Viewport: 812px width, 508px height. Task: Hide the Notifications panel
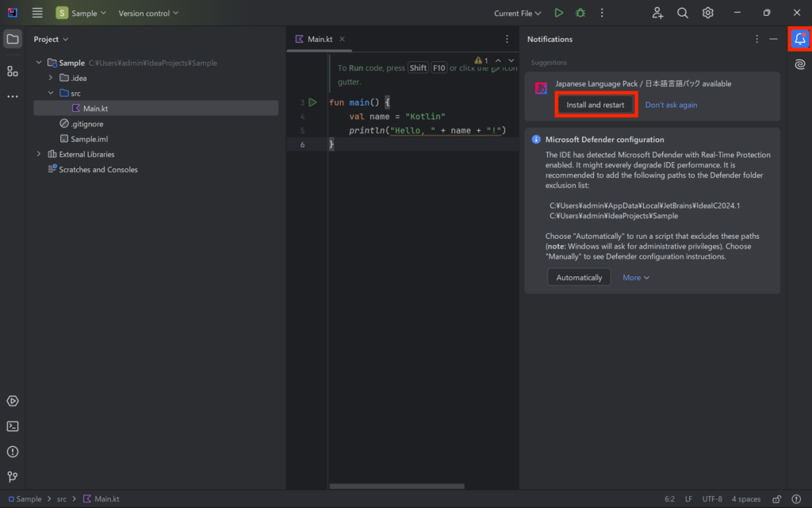point(773,39)
